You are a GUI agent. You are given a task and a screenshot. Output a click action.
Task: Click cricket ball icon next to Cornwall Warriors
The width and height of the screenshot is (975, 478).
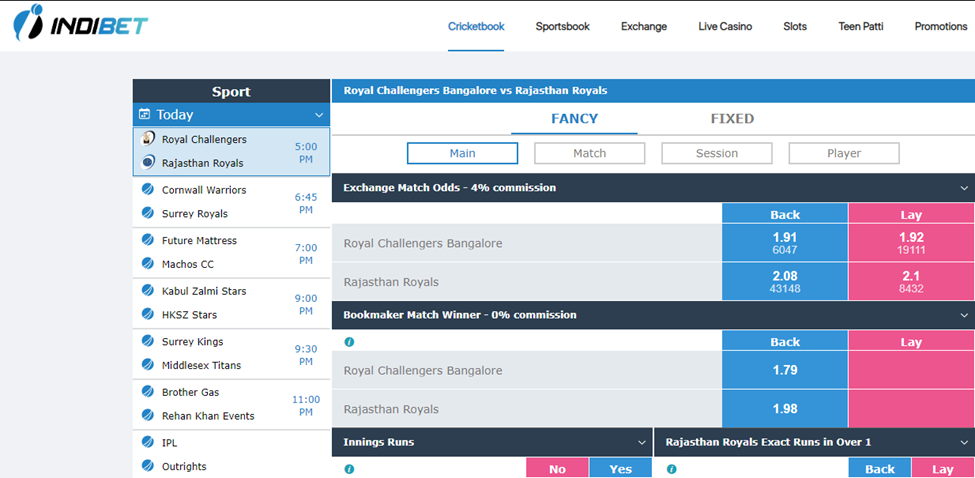(x=147, y=189)
